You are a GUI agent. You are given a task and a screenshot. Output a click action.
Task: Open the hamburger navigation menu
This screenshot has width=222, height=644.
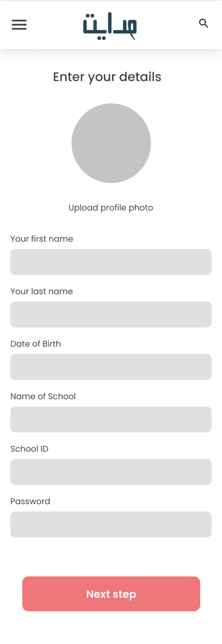[19, 24]
